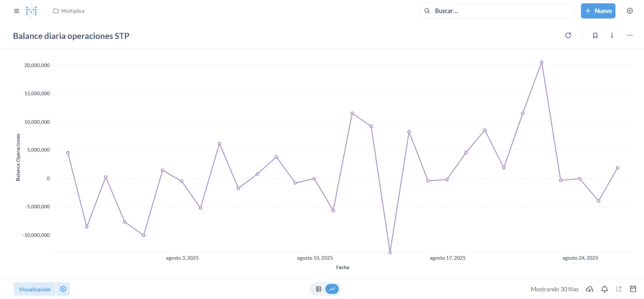Click the highest data point on chart

542,62
